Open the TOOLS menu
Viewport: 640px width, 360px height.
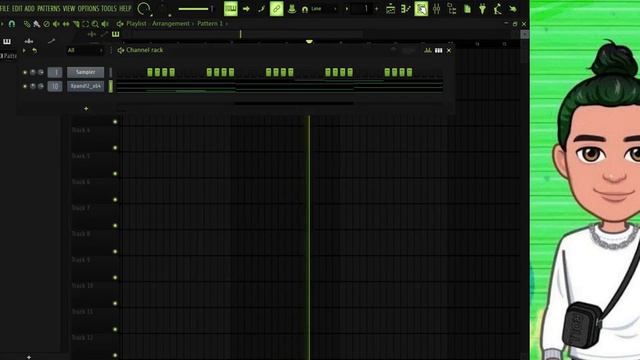(x=109, y=8)
